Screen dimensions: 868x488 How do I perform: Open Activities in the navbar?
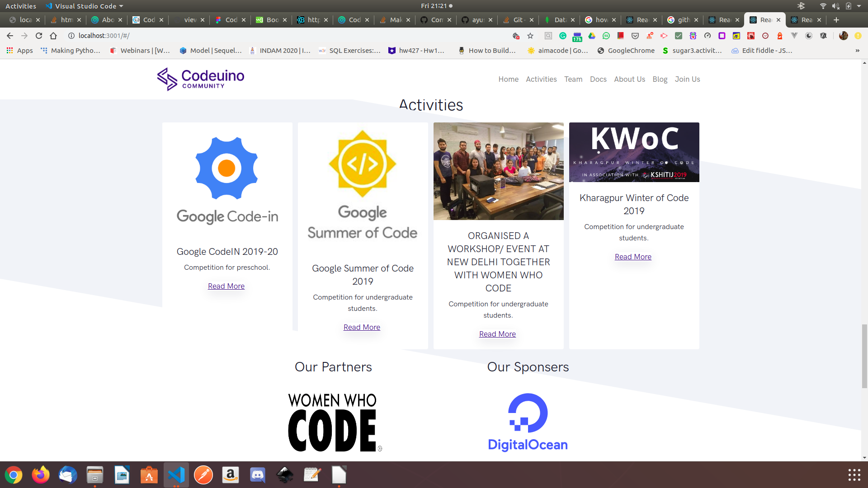click(541, 79)
